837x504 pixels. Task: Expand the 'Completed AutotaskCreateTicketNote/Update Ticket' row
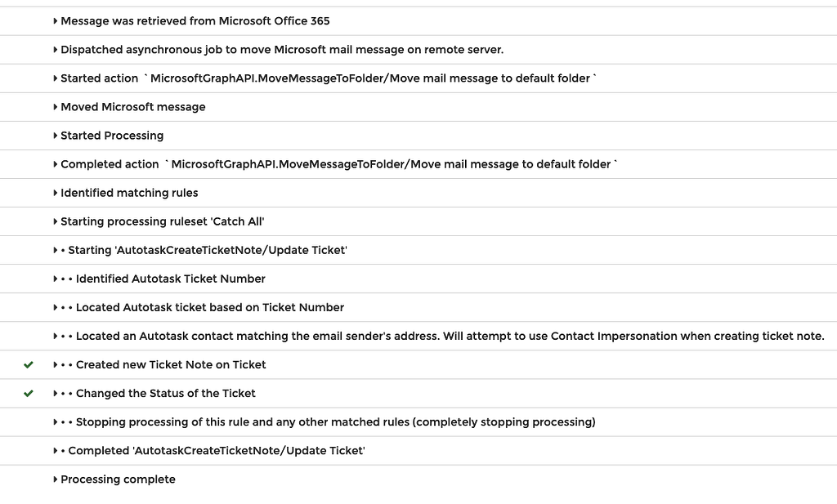coord(55,450)
